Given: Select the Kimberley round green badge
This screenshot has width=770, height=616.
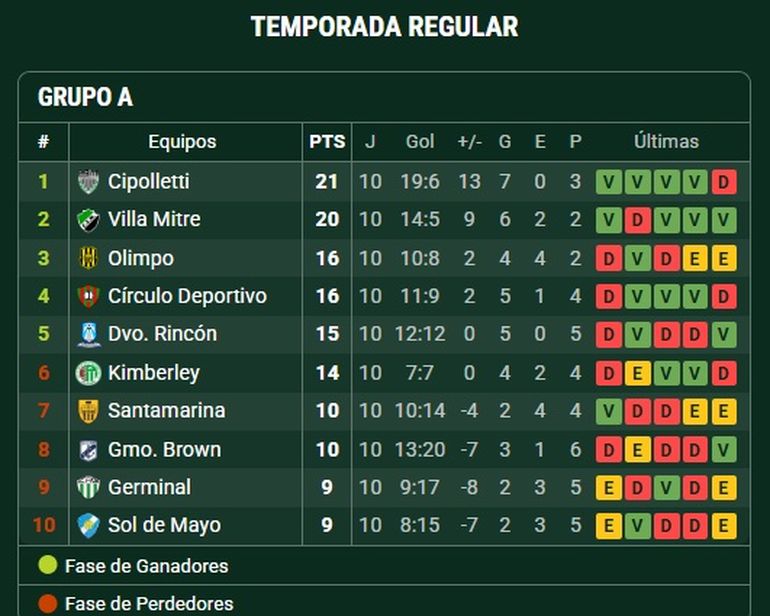Looking at the screenshot, I should click(x=88, y=373).
